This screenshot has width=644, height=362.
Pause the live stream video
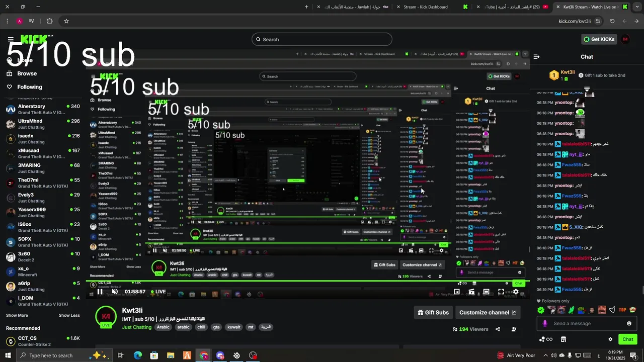coord(100,292)
